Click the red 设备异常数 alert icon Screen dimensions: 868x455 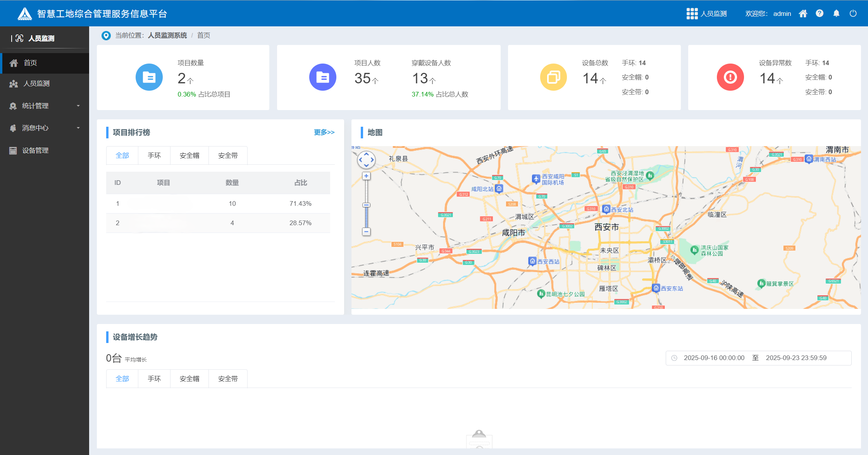coord(730,77)
